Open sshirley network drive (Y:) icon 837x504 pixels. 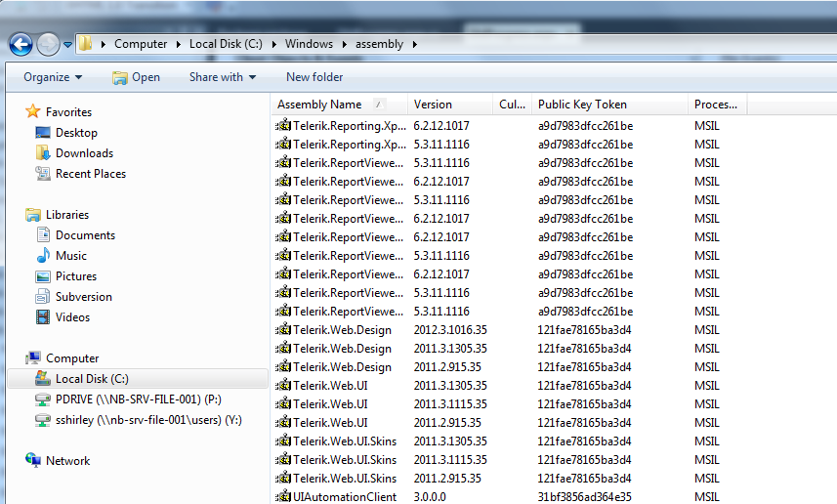pos(43,420)
